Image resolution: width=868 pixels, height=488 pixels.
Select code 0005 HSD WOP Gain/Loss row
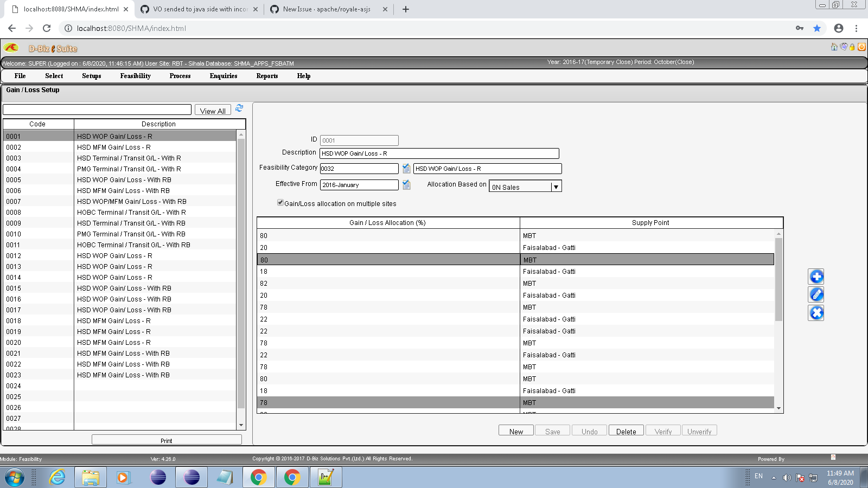[125, 179]
